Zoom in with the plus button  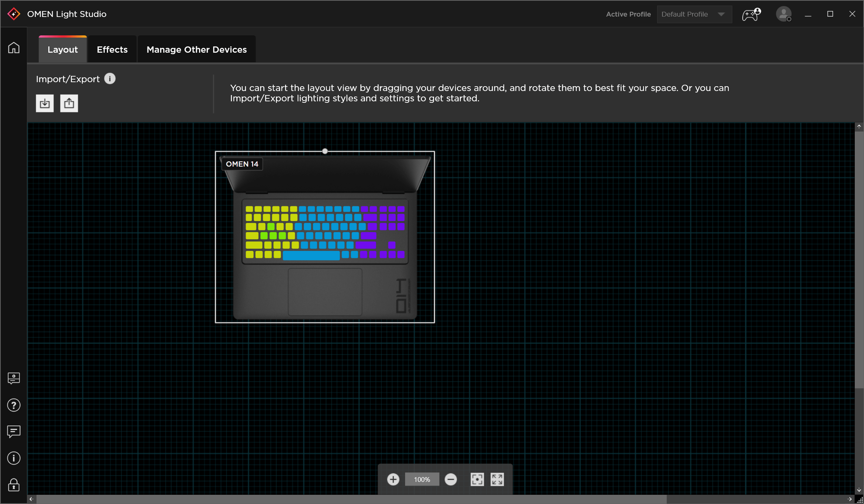click(x=393, y=479)
